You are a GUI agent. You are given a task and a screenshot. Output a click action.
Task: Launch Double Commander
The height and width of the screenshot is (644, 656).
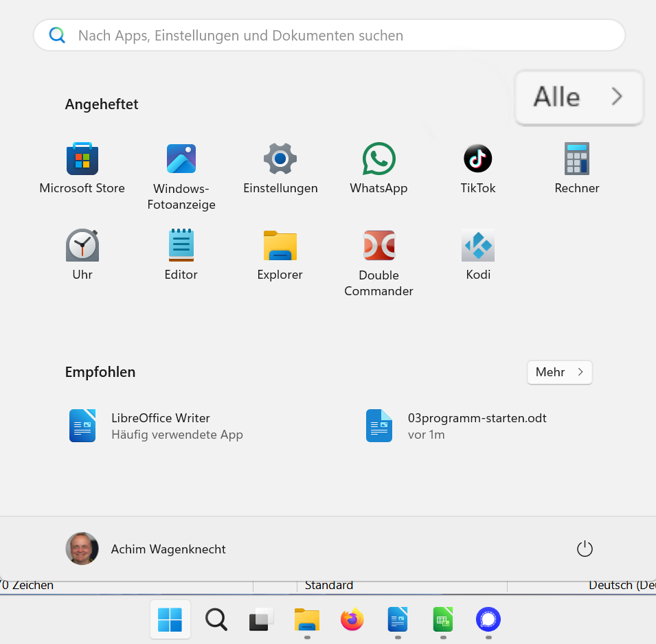(378, 263)
